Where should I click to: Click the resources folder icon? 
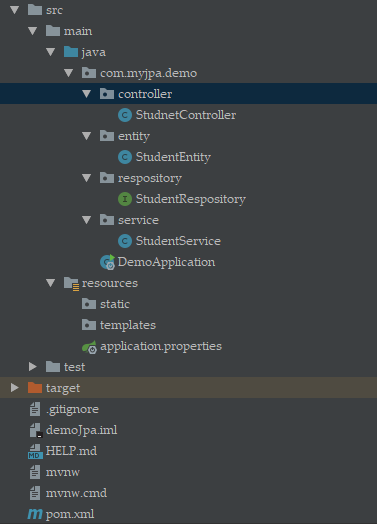pyautogui.click(x=72, y=283)
